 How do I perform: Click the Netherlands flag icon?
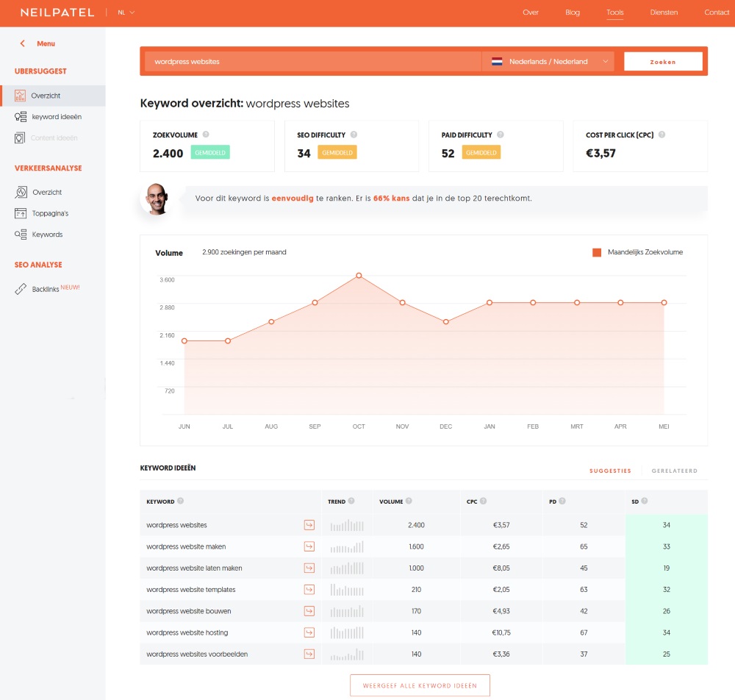497,62
